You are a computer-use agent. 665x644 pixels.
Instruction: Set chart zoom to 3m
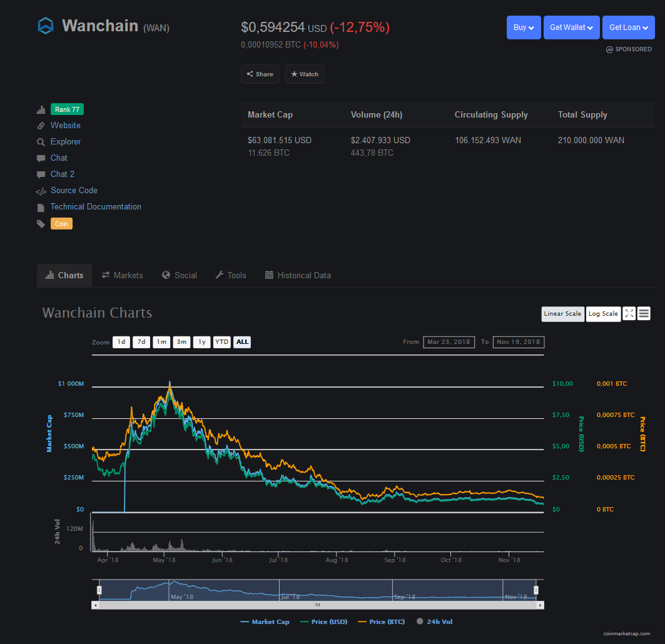click(181, 342)
